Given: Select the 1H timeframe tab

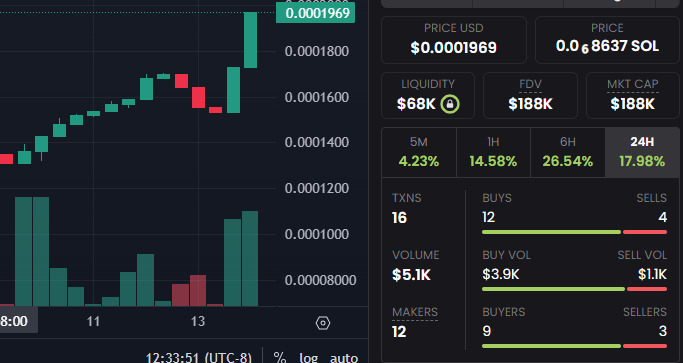Looking at the screenshot, I should [493, 152].
